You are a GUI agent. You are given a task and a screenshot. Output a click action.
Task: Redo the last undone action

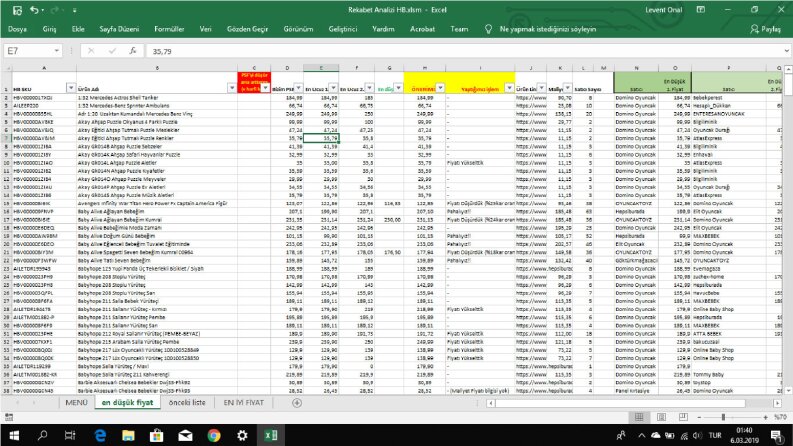54,10
